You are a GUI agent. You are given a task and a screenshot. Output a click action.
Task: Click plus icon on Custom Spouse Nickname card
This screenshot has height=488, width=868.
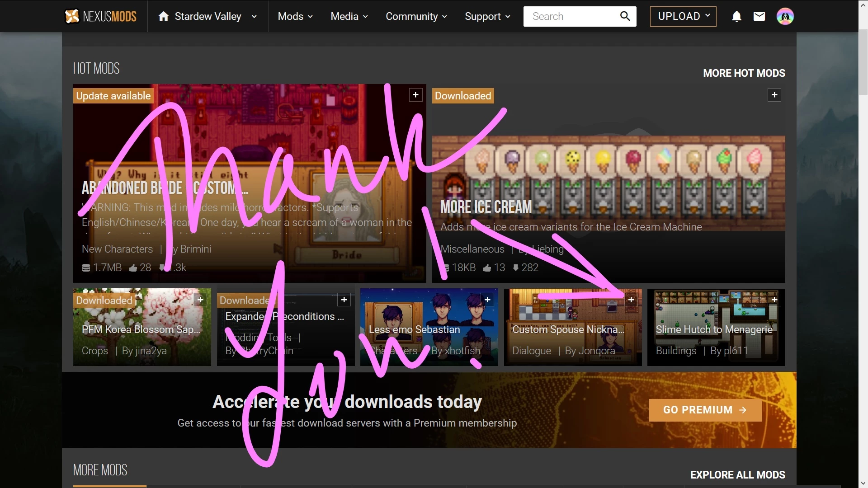(x=631, y=300)
